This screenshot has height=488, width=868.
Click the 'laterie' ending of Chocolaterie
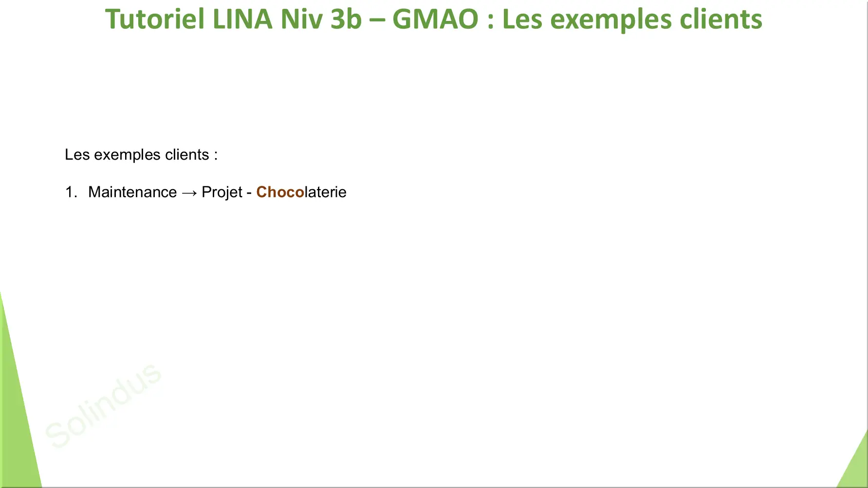[x=326, y=192]
